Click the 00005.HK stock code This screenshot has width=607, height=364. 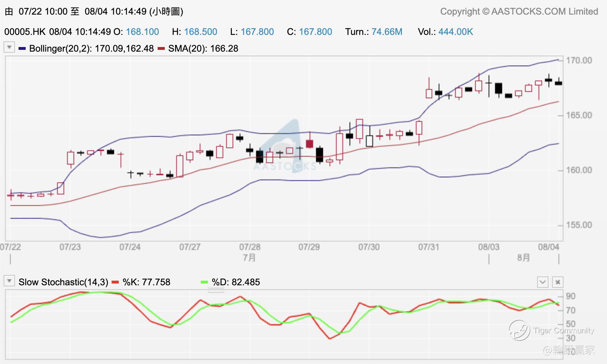pyautogui.click(x=25, y=32)
